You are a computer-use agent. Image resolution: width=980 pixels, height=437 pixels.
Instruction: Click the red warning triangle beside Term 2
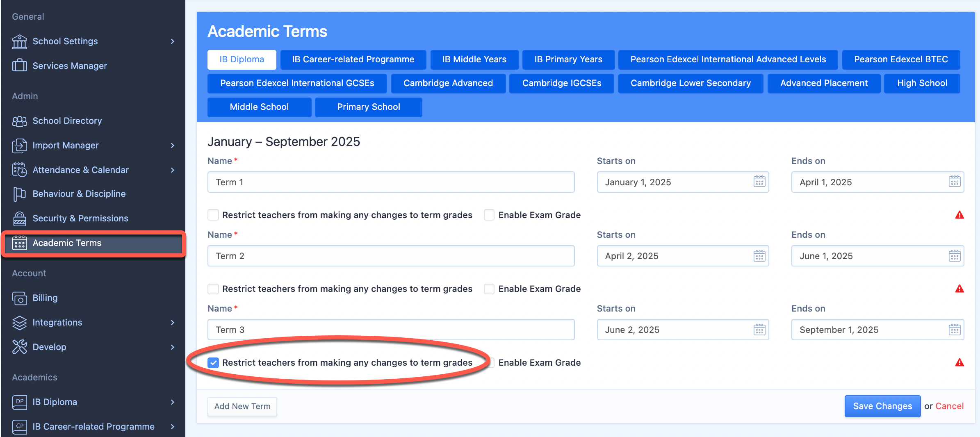point(960,289)
